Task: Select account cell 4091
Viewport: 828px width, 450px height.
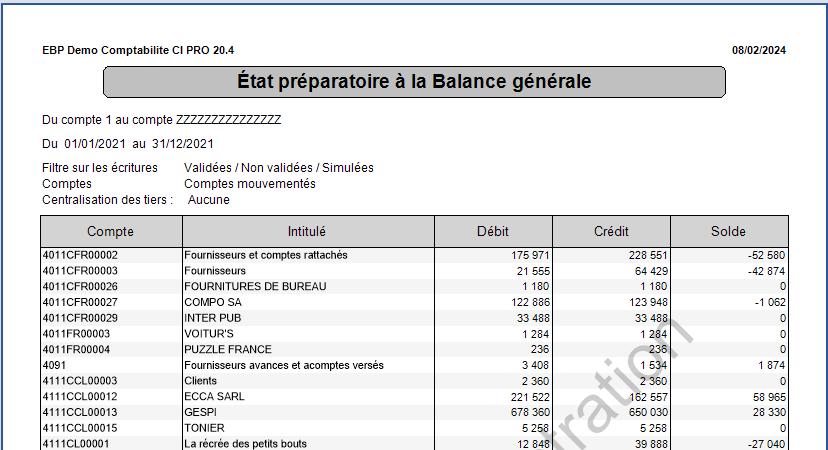Action: 54,365
